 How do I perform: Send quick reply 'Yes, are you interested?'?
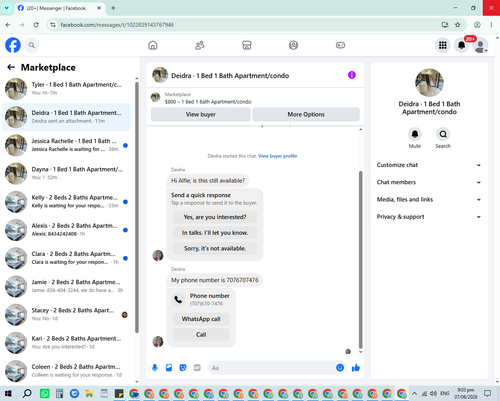[215, 217]
